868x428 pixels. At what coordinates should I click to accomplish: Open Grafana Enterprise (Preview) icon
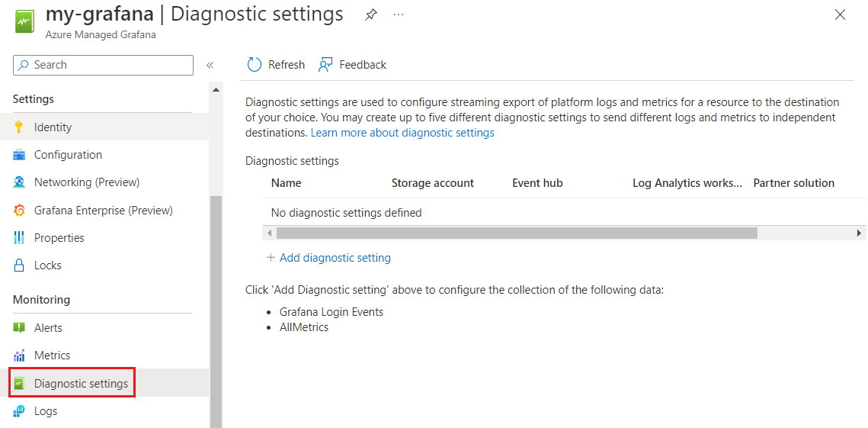tap(20, 210)
